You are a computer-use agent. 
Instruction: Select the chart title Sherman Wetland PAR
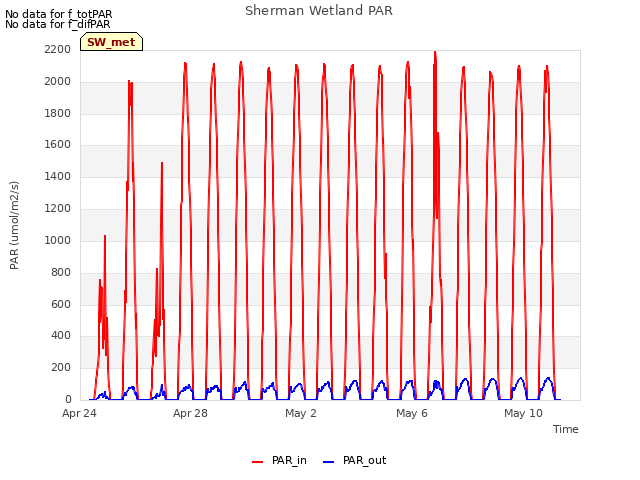[319, 10]
